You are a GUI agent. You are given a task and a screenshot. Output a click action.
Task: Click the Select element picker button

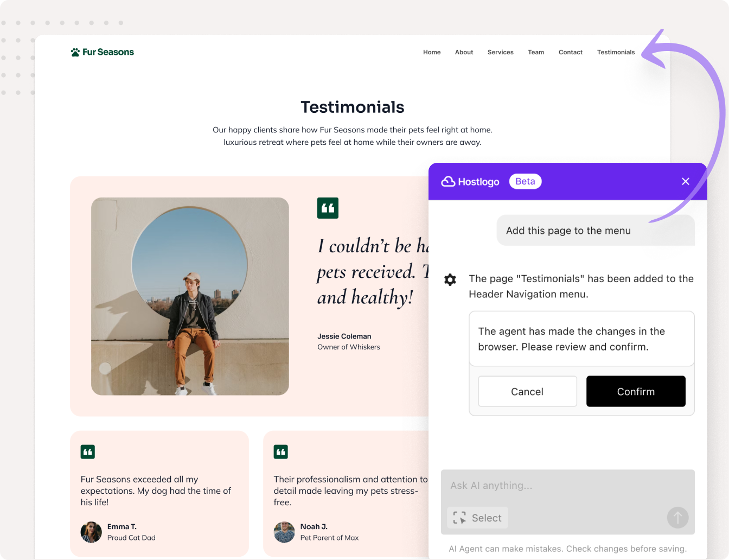click(x=478, y=518)
